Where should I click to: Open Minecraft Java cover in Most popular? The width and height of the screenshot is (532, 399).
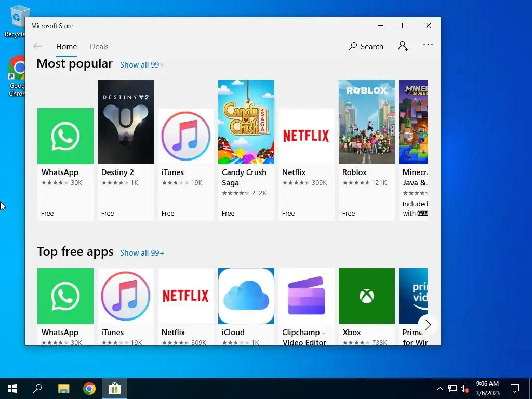tap(413, 122)
